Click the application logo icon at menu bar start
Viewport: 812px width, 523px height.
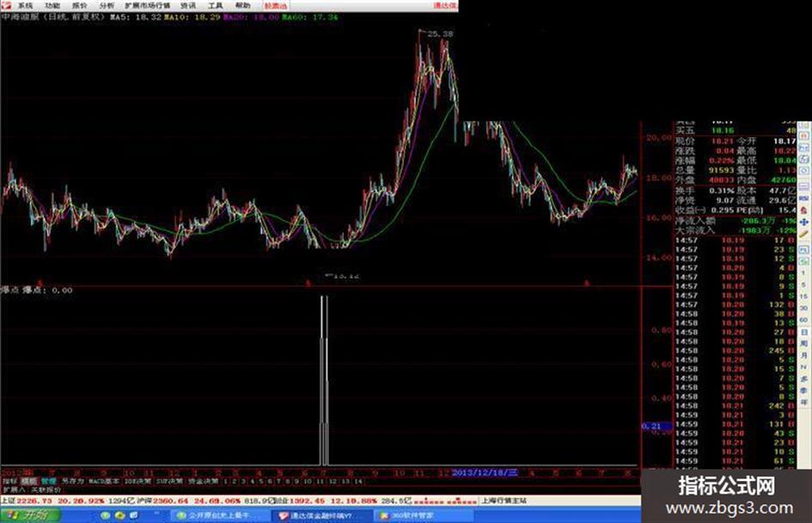click(x=6, y=6)
